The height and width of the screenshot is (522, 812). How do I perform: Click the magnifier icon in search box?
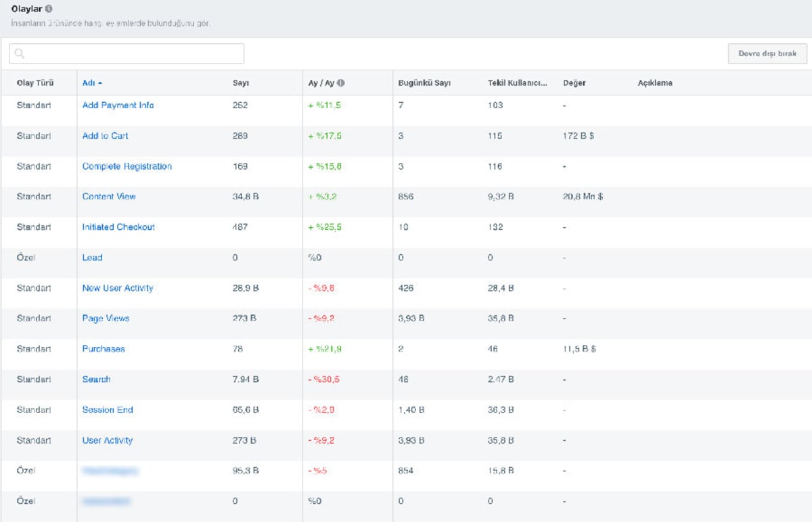tap(20, 54)
